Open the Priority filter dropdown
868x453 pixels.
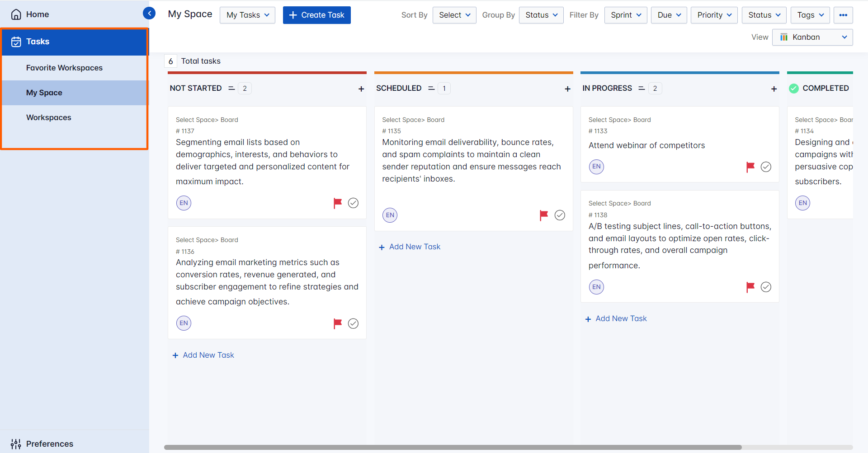point(714,15)
